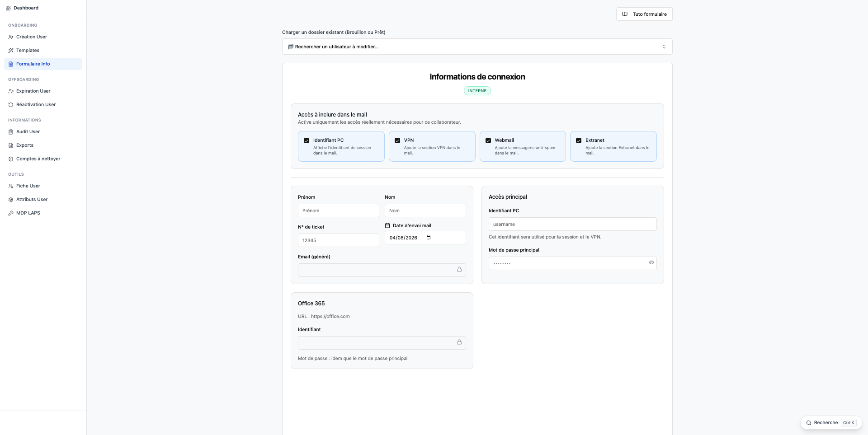Viewport: 868px width, 435px height.
Task: Click the Dashboard grid icon
Action: click(x=8, y=8)
